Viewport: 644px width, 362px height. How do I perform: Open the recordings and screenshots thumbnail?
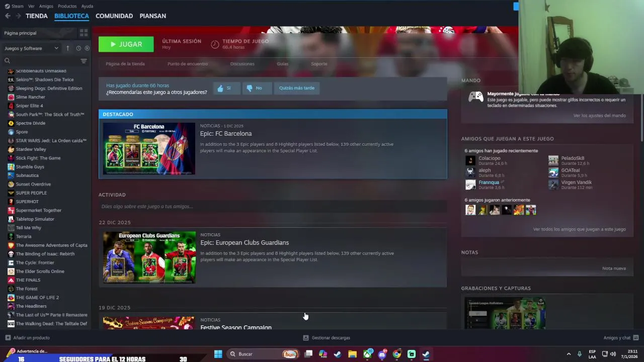point(505,313)
